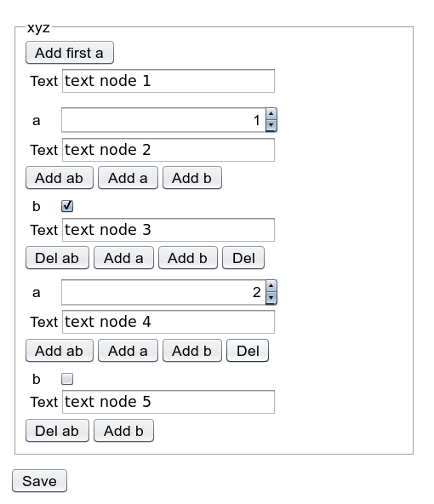Click 'Add ab' below text node 2

pos(60,178)
